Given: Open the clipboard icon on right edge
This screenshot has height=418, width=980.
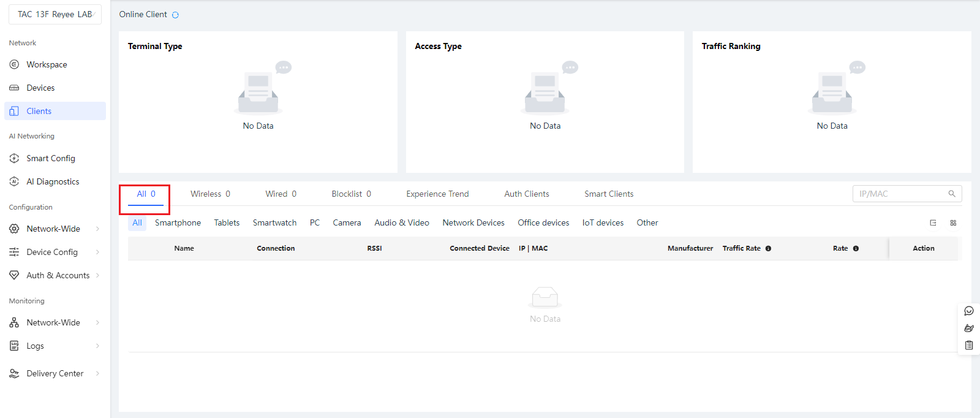Looking at the screenshot, I should pyautogui.click(x=969, y=345).
